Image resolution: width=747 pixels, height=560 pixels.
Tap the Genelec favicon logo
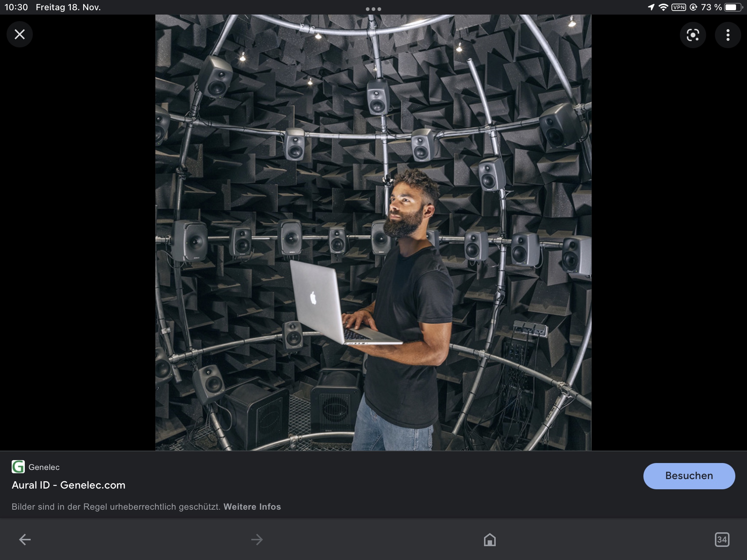coord(18,467)
